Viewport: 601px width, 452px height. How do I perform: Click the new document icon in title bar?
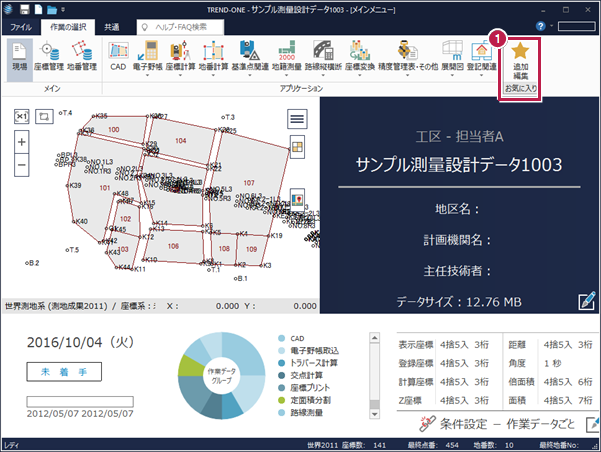38,9
